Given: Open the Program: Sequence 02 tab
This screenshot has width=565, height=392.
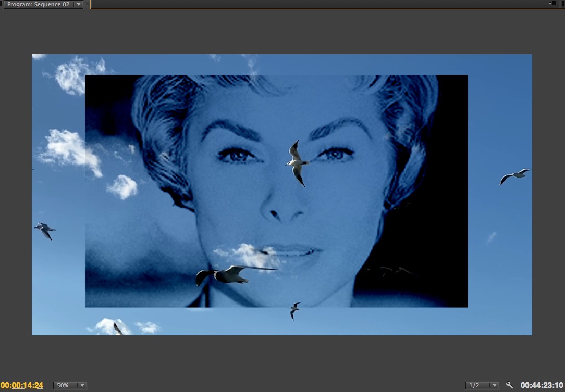Looking at the screenshot, I should point(38,4).
